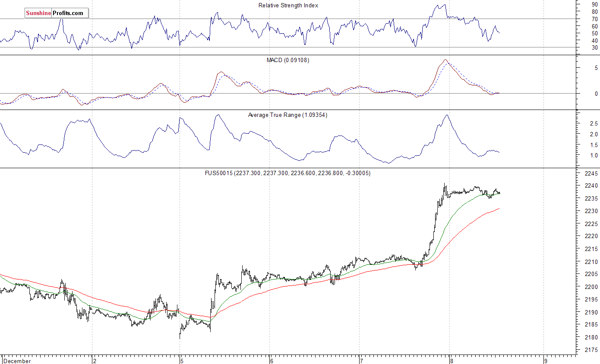Click the MACD 0 axis label
The image size is (600, 364).
[596, 94]
